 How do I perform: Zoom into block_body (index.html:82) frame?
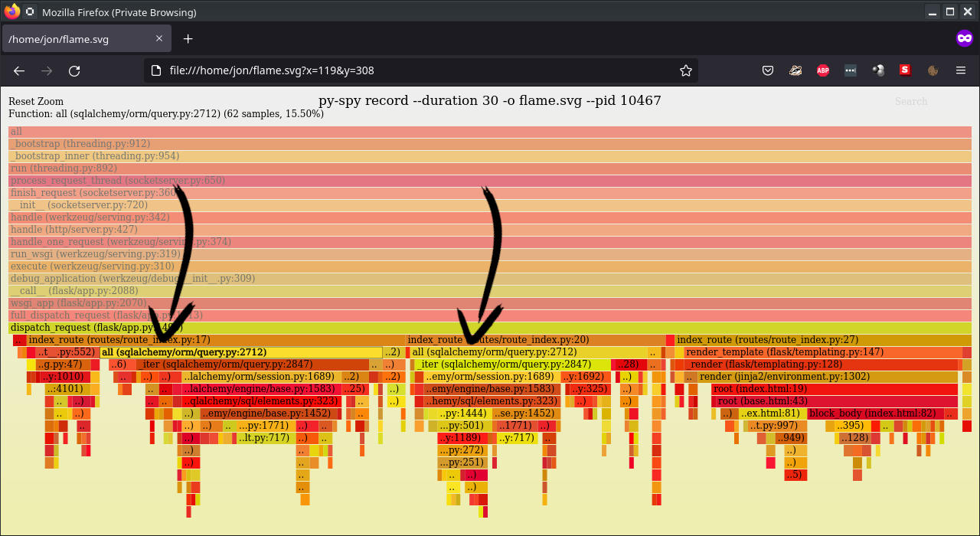point(873,413)
